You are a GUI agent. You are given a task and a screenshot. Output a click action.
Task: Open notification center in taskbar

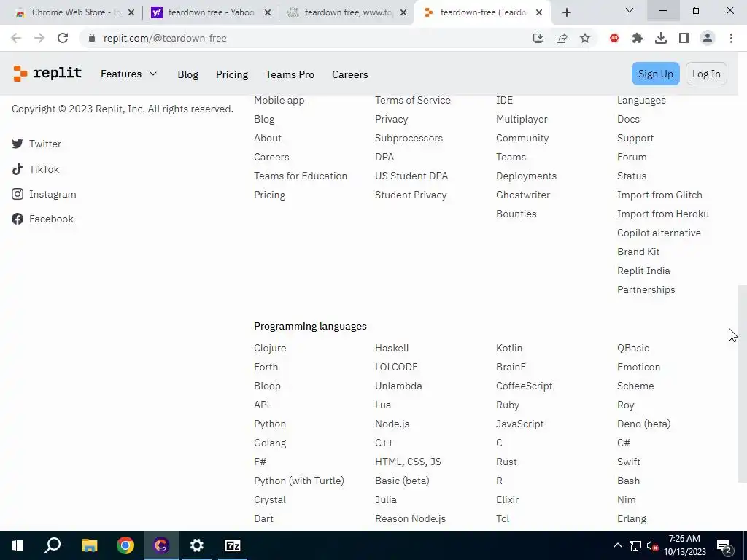(724, 545)
